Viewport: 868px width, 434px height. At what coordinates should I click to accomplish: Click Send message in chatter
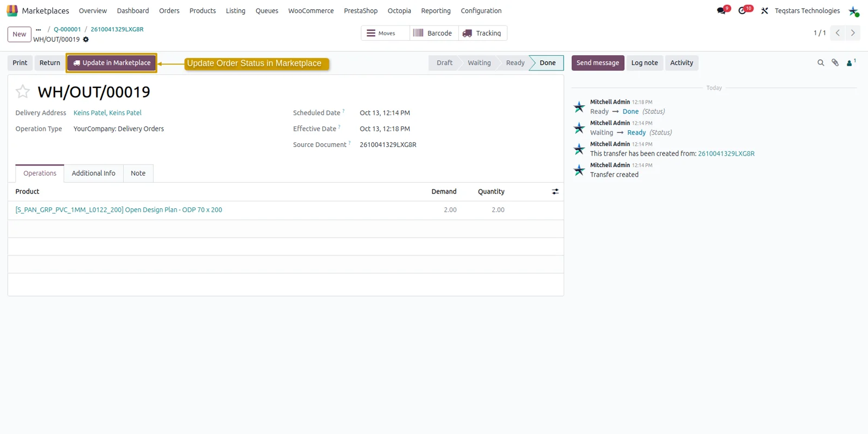598,63
